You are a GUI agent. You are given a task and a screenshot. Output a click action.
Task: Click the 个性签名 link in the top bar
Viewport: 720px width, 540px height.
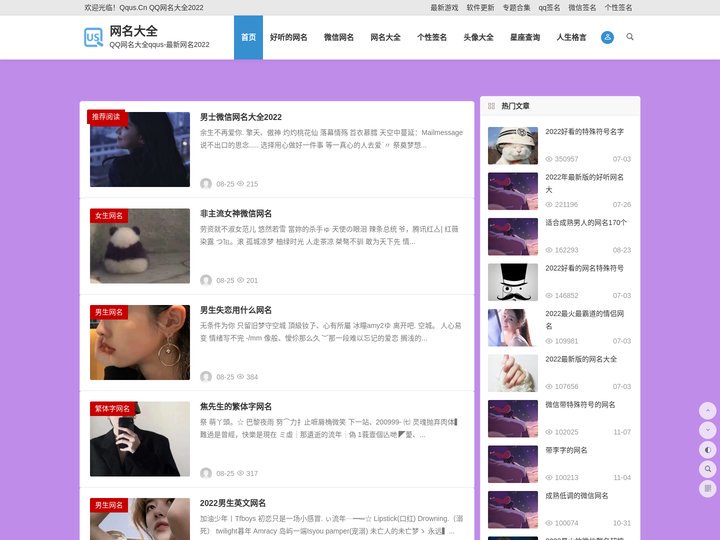[x=618, y=7]
